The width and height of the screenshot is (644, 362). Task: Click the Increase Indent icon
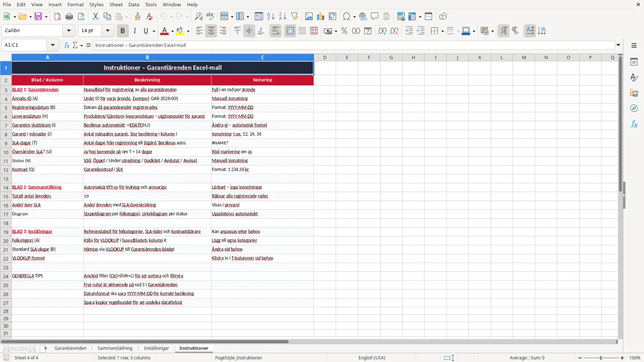[409, 31]
